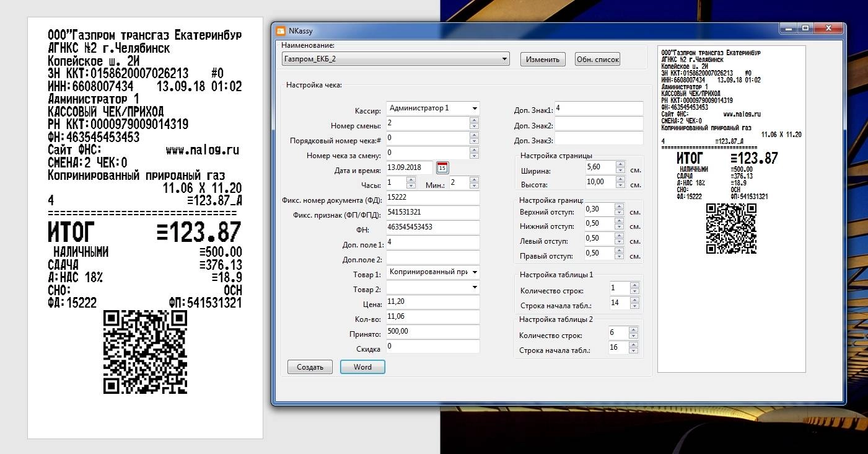The height and width of the screenshot is (454, 868).
Task: Open the calendar date picker icon
Action: 442,167
